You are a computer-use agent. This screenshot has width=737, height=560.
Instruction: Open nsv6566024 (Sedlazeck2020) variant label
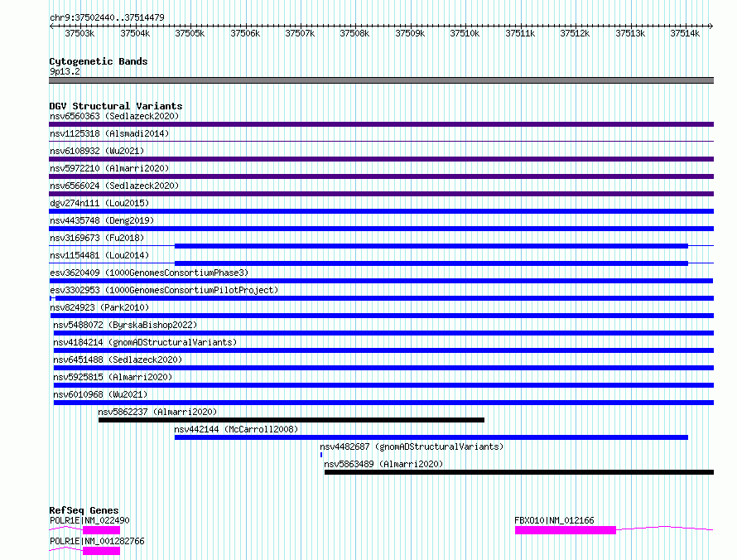114,186
